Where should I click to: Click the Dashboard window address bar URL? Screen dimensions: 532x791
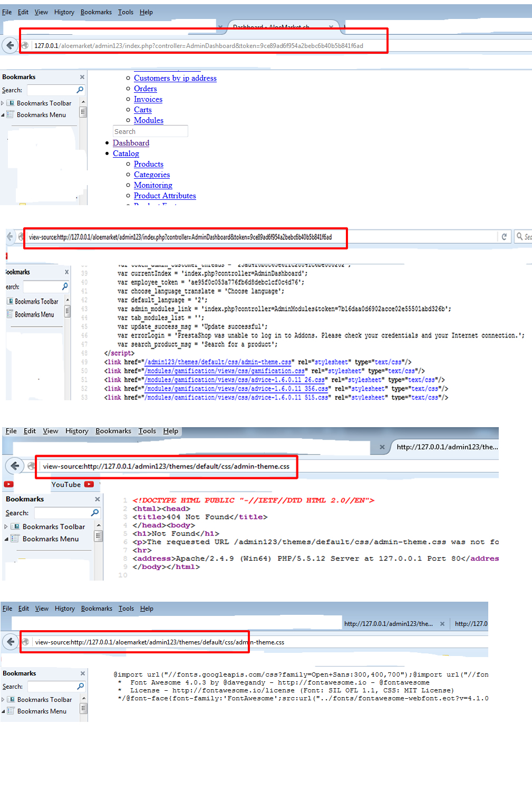(199, 46)
